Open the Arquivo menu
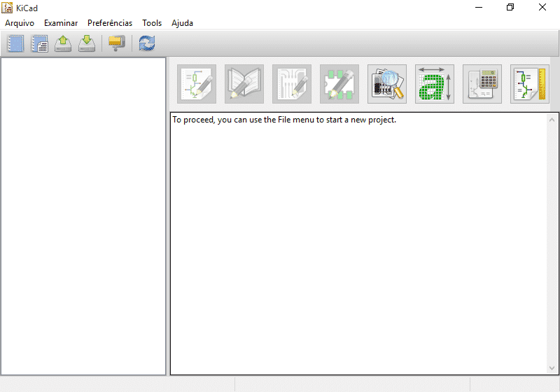The width and height of the screenshot is (560, 392). point(20,23)
